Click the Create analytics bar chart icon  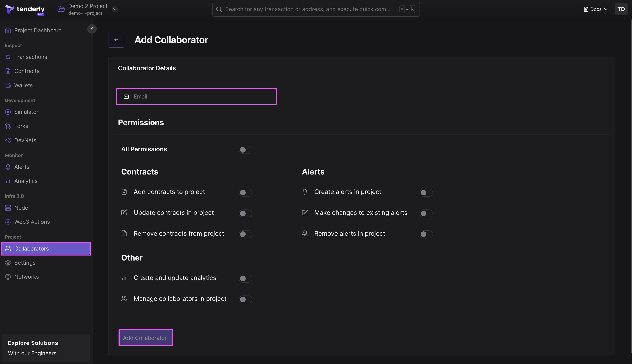(x=124, y=277)
